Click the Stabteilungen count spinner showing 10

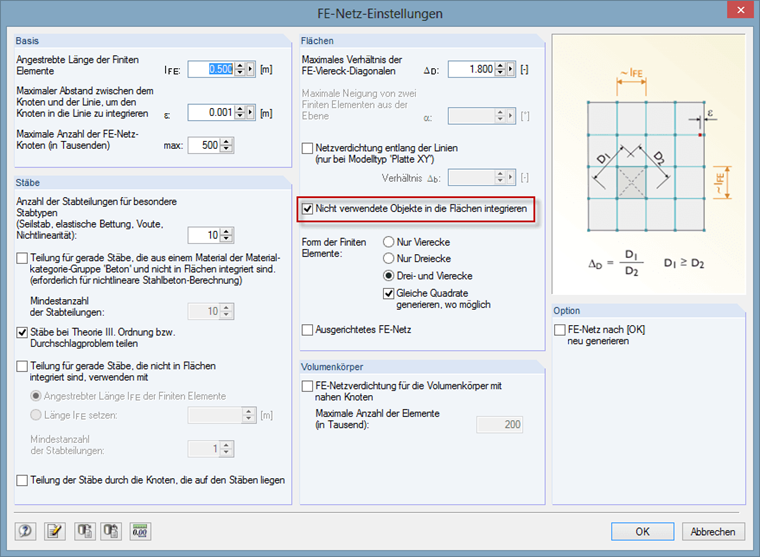pos(227,236)
